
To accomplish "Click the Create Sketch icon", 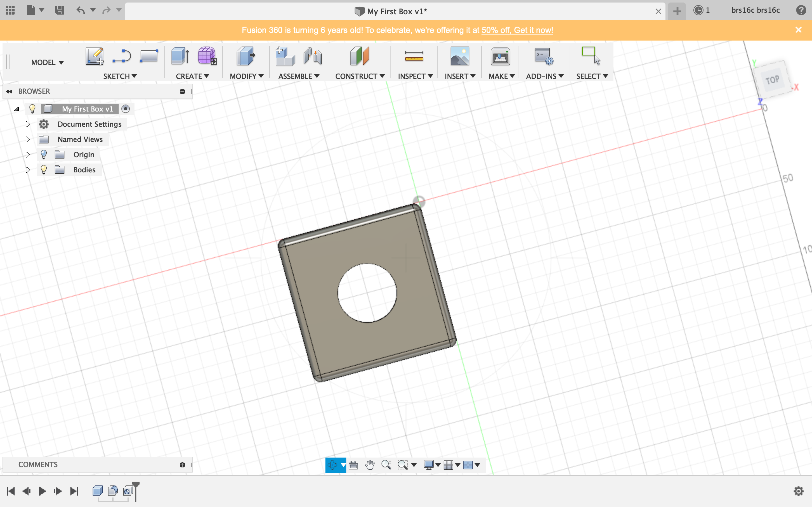I will point(94,56).
